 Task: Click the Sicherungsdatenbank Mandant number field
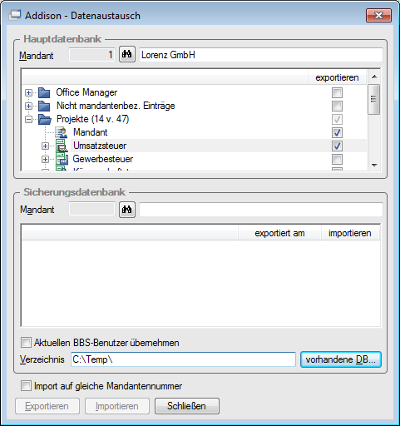pos(92,209)
